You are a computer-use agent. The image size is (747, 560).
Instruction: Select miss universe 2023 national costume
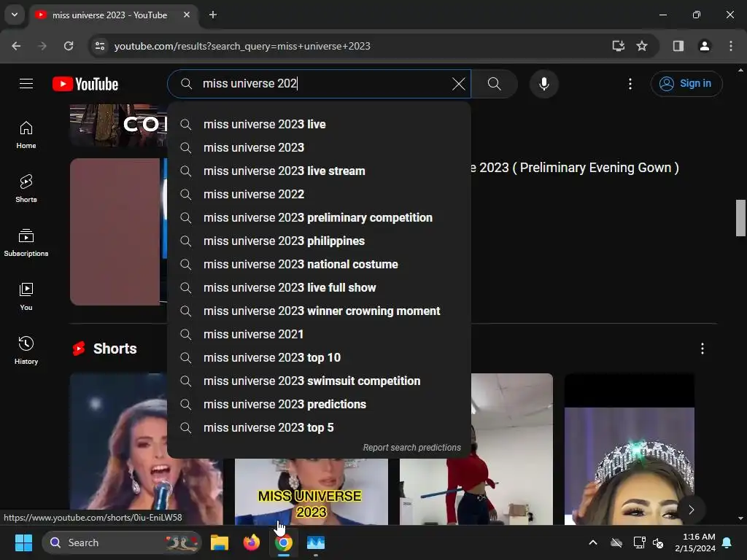[x=320, y=264]
